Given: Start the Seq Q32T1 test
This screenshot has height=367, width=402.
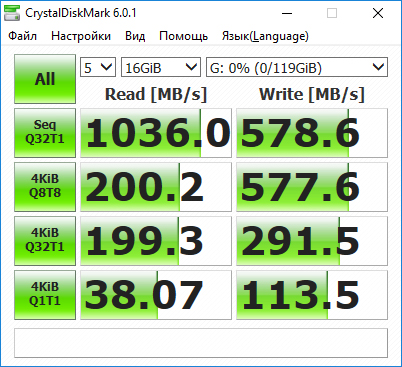Looking at the screenshot, I should [45, 133].
